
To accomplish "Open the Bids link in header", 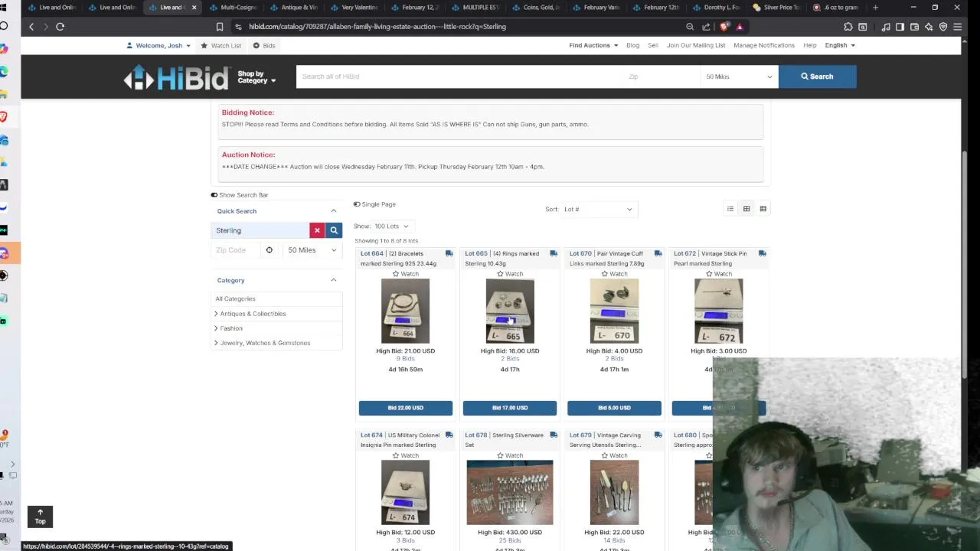I will click(x=264, y=45).
